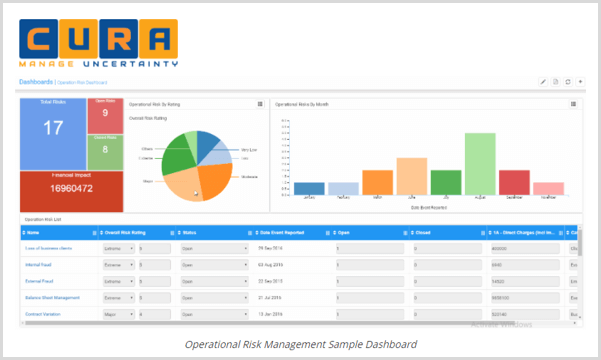Open the Date Event Reported column menu icon
The height and width of the screenshot is (360, 601).
(x=328, y=233)
